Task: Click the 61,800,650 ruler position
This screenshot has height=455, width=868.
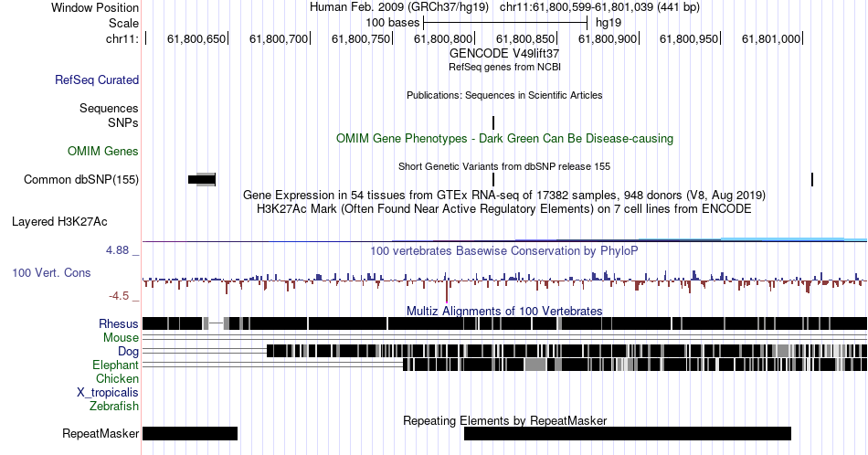Action: tap(196, 38)
